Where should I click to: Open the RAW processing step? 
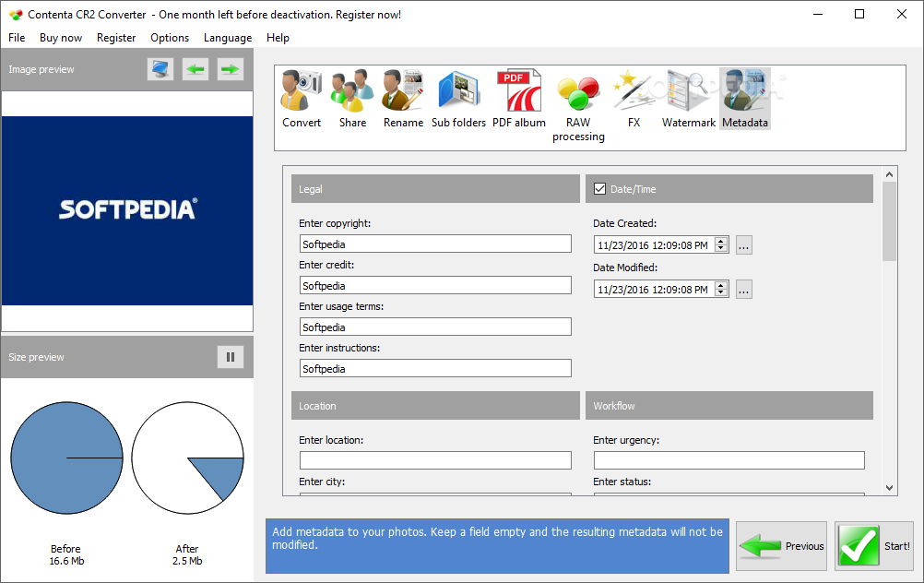click(x=578, y=105)
